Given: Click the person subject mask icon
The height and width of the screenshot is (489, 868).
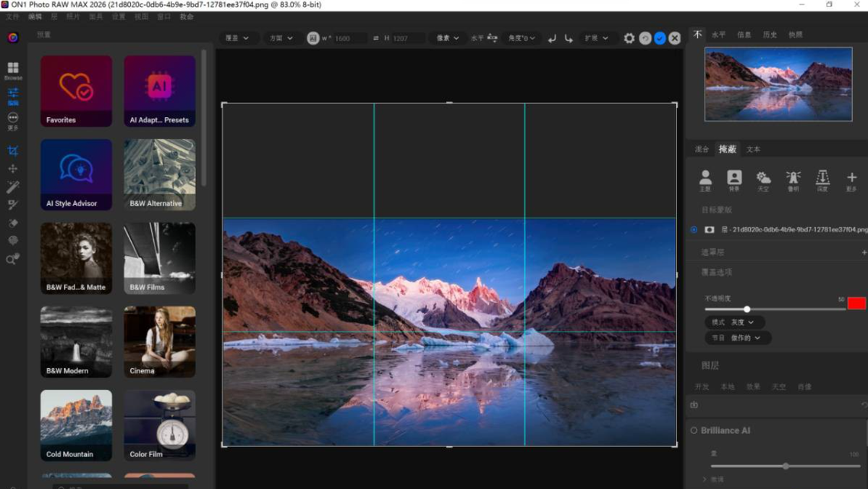Looking at the screenshot, I should 705,178.
